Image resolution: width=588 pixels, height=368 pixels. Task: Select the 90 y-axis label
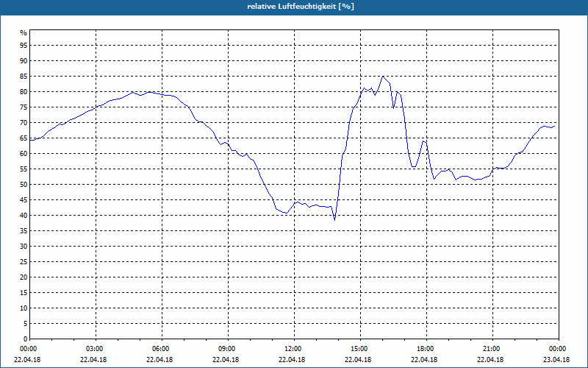(x=24, y=61)
